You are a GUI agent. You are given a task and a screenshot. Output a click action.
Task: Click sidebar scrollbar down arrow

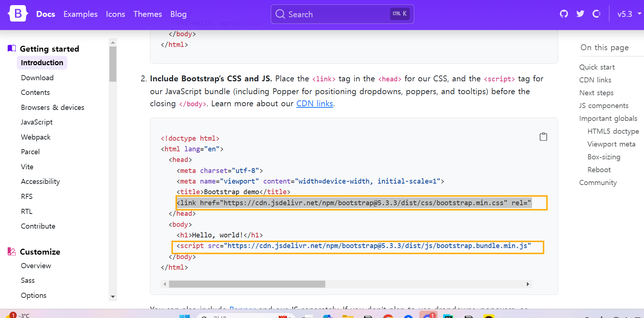113,297
